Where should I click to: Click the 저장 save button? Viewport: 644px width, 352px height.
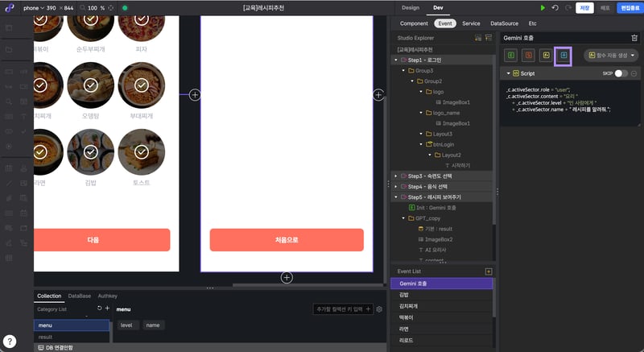[585, 8]
